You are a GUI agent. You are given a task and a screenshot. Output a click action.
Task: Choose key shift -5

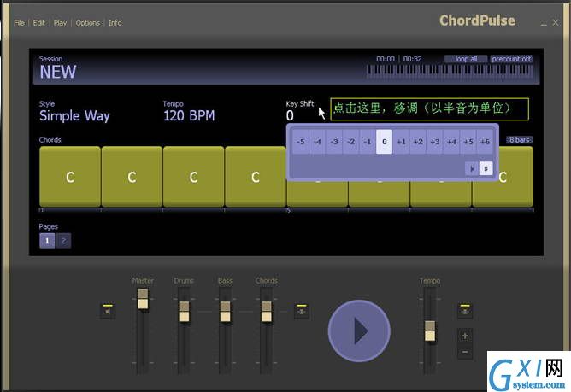(300, 142)
